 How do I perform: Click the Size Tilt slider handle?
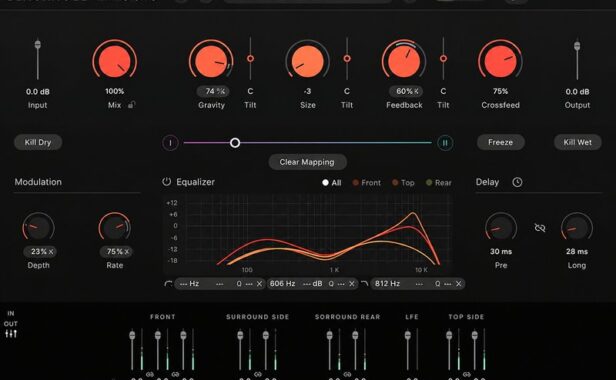click(x=347, y=59)
